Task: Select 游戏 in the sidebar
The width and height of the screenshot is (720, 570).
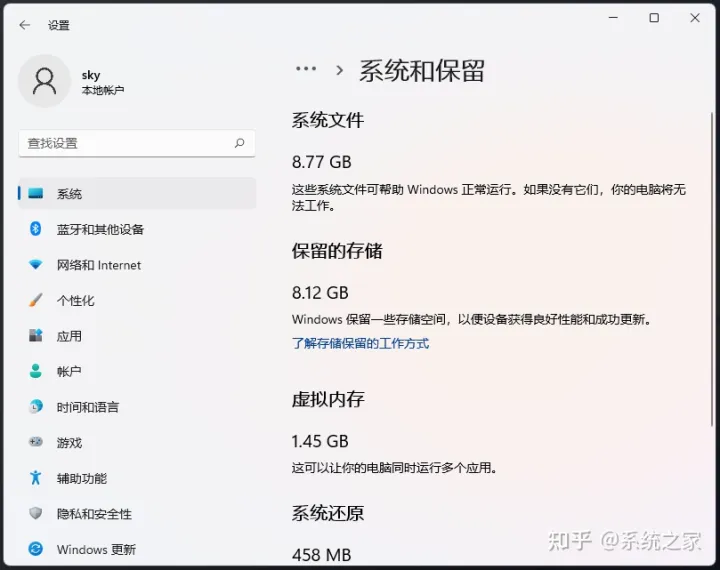Action: [x=137, y=442]
